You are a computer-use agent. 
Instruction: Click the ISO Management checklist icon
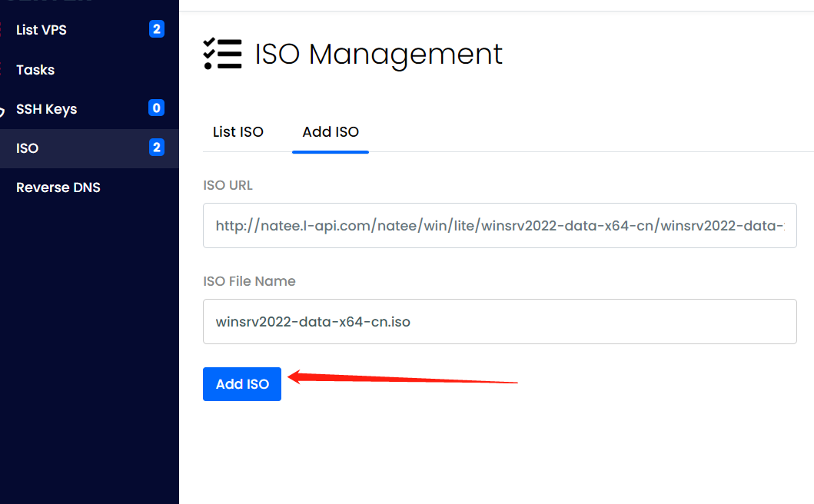click(222, 54)
